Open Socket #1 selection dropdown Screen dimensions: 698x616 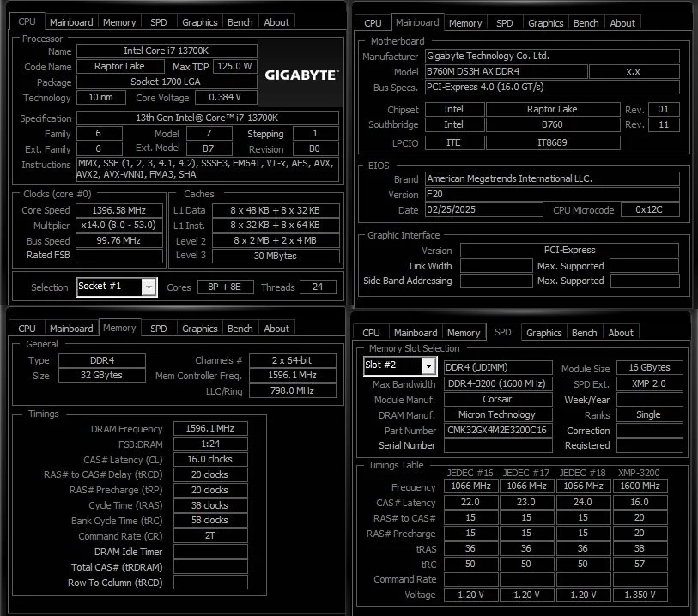point(149,287)
